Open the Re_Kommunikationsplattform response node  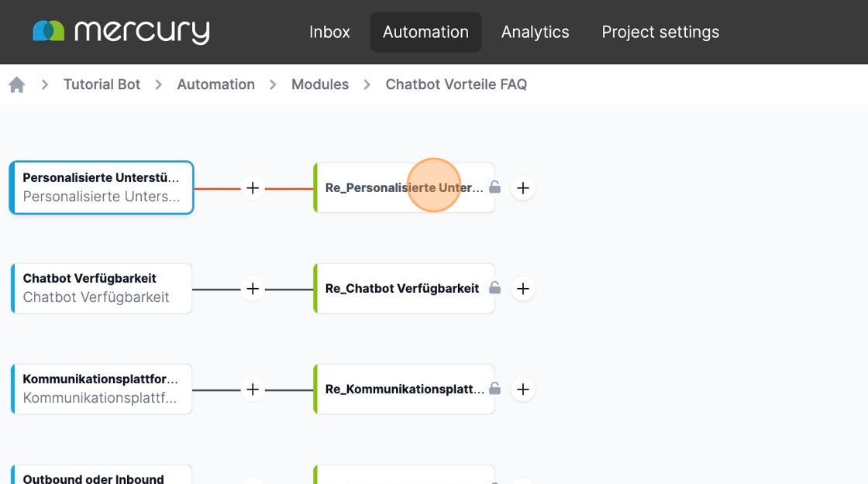[x=403, y=389]
